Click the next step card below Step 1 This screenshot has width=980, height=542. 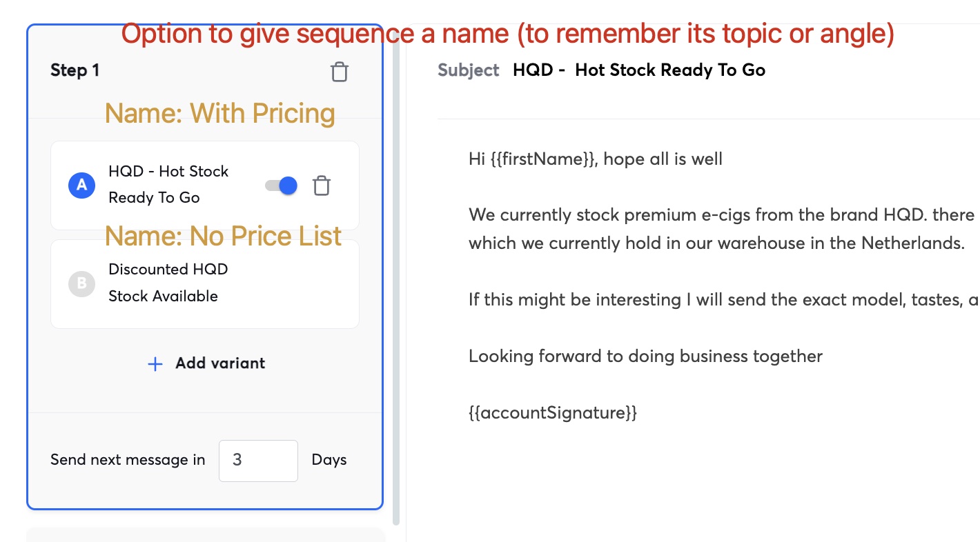click(x=205, y=534)
